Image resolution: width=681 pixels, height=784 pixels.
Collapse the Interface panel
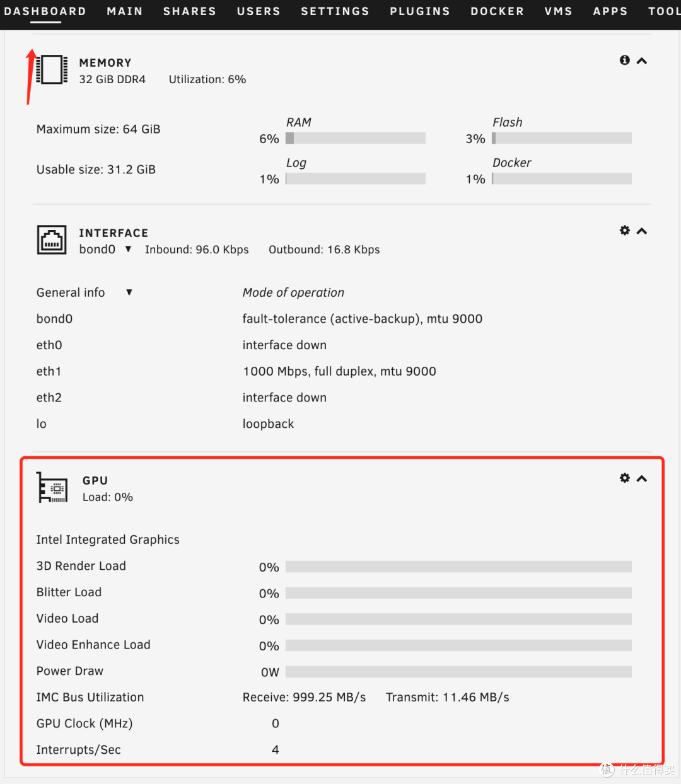point(642,231)
